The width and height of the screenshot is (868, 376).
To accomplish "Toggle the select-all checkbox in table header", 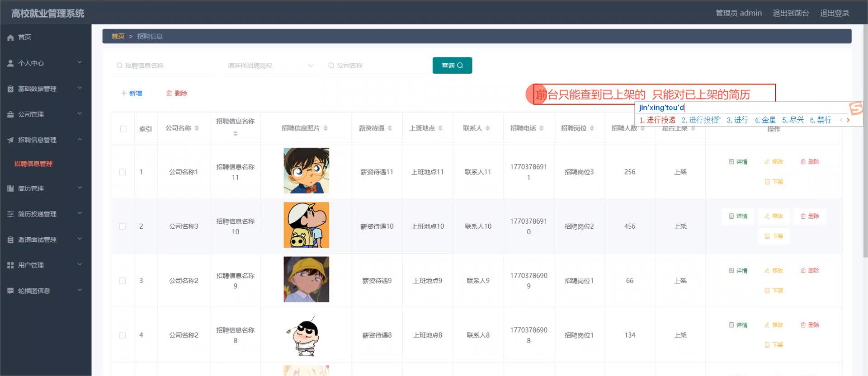I will click(x=123, y=129).
